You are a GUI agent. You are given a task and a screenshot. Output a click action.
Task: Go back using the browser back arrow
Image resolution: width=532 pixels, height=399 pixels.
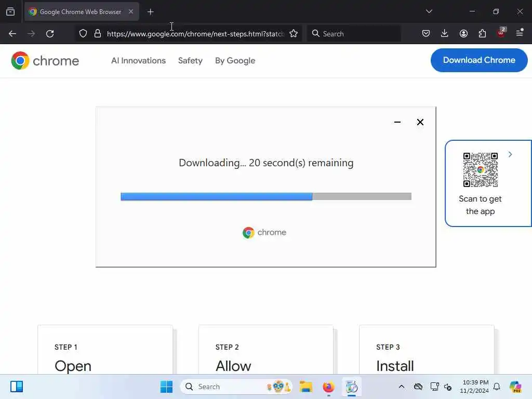coord(12,34)
